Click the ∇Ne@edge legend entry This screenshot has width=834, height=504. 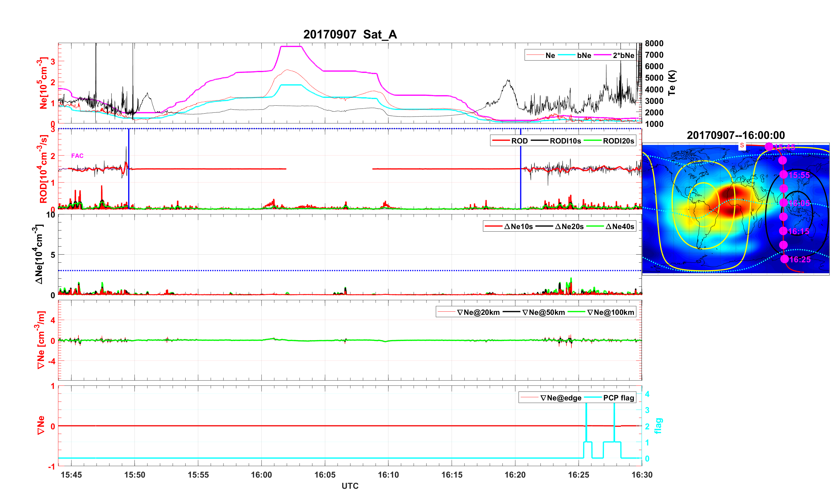[x=561, y=398]
